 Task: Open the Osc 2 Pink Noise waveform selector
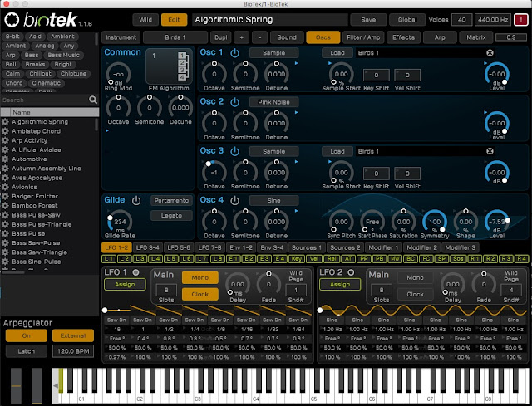click(x=273, y=102)
